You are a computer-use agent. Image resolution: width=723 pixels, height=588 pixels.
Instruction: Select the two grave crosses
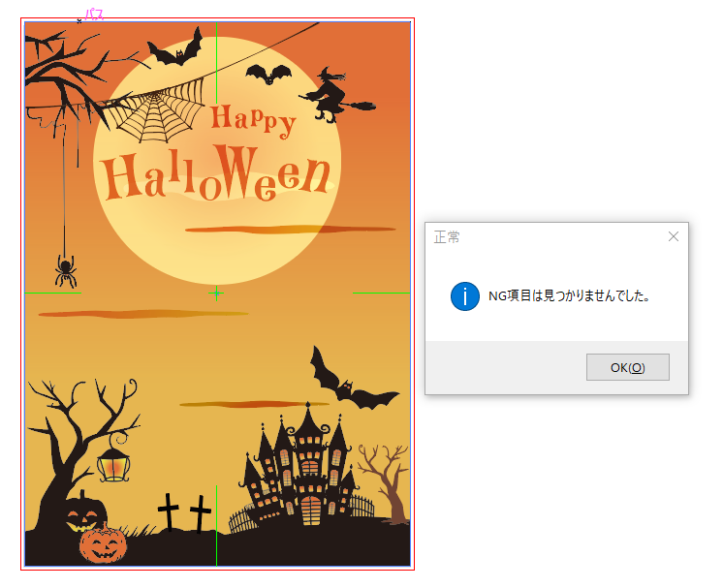pyautogui.click(x=184, y=512)
